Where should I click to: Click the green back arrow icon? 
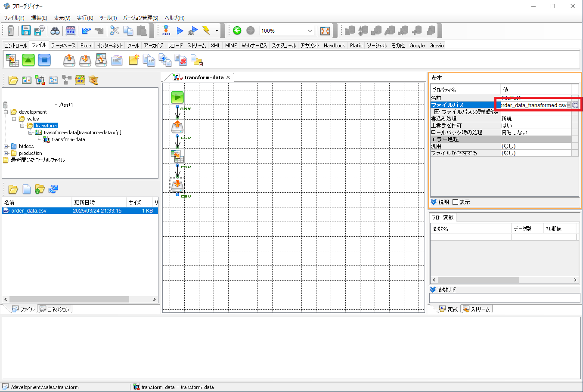(x=237, y=31)
